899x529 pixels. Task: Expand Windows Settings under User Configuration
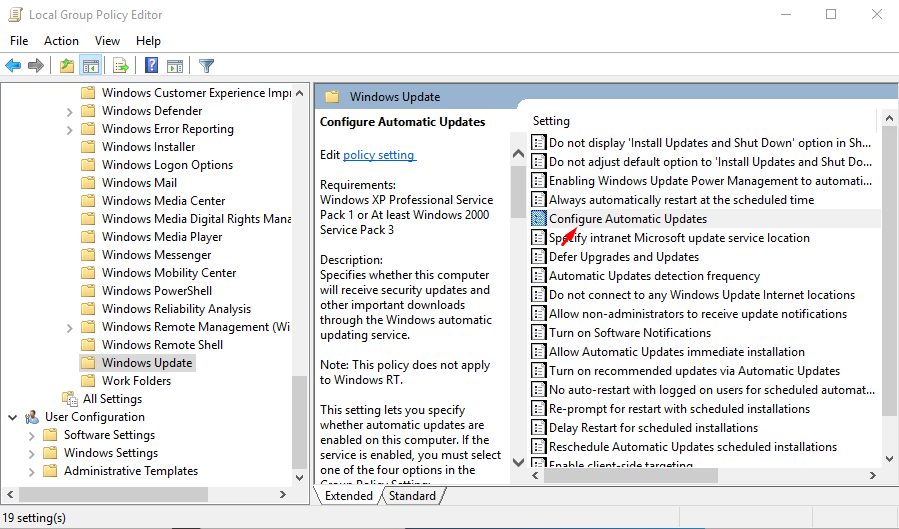tap(32, 454)
